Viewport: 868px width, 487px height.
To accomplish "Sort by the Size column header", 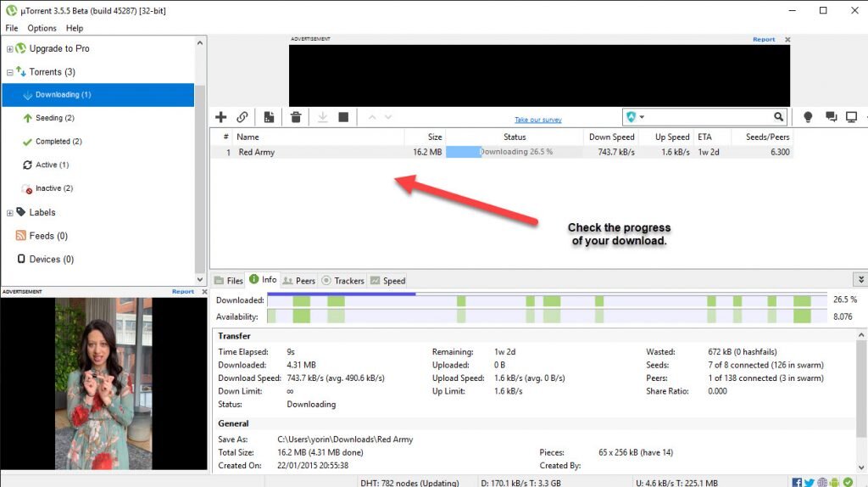I will coord(425,137).
